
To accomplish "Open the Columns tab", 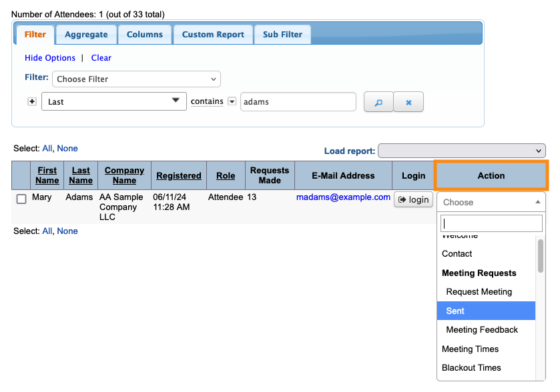I will [144, 35].
